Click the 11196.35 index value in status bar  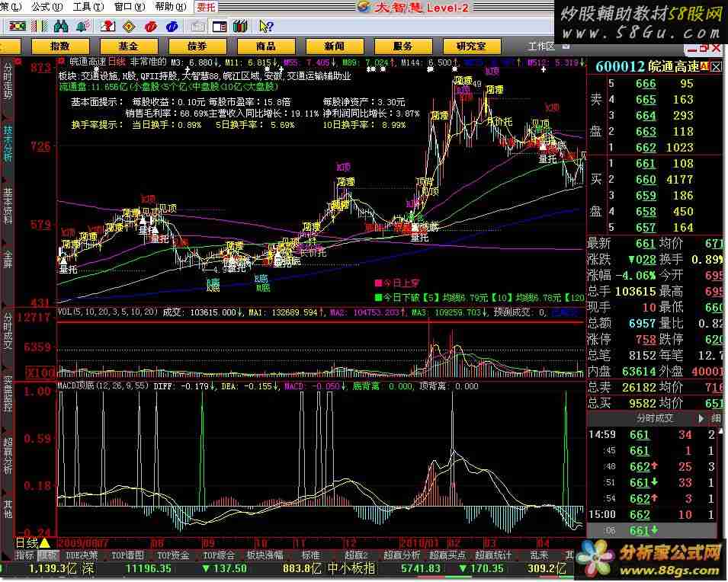coord(149,568)
